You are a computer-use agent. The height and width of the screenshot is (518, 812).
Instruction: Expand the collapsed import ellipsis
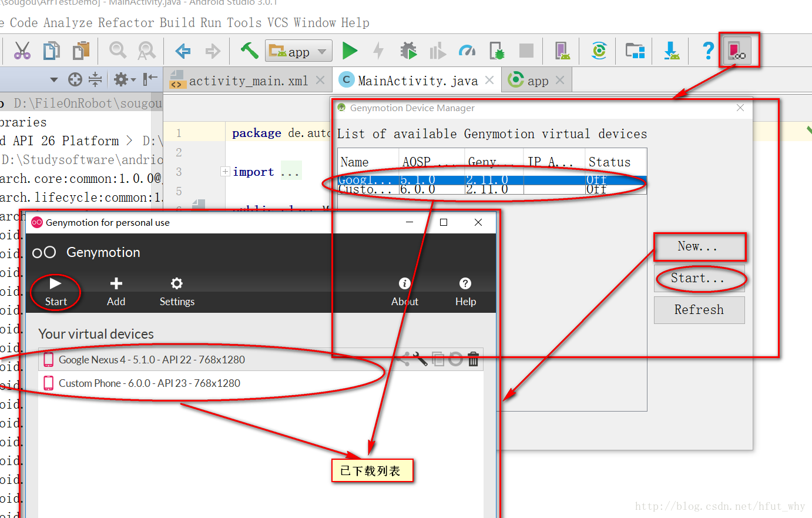point(290,172)
